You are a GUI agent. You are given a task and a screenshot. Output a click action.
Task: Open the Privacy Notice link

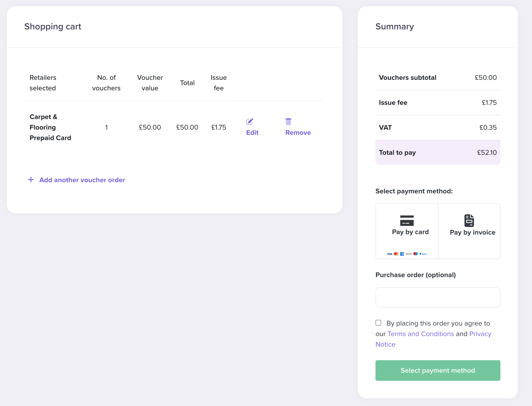coord(480,334)
